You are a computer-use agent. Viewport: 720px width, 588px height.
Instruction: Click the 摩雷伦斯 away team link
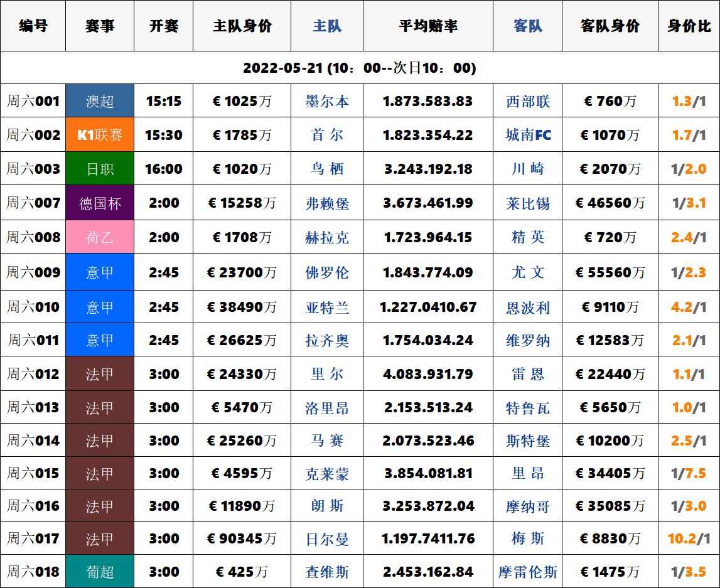527,572
